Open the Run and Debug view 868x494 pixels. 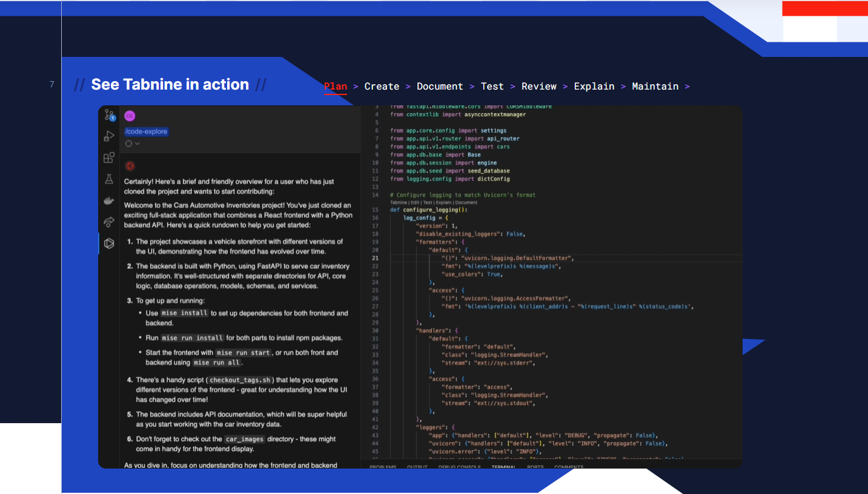click(x=109, y=136)
